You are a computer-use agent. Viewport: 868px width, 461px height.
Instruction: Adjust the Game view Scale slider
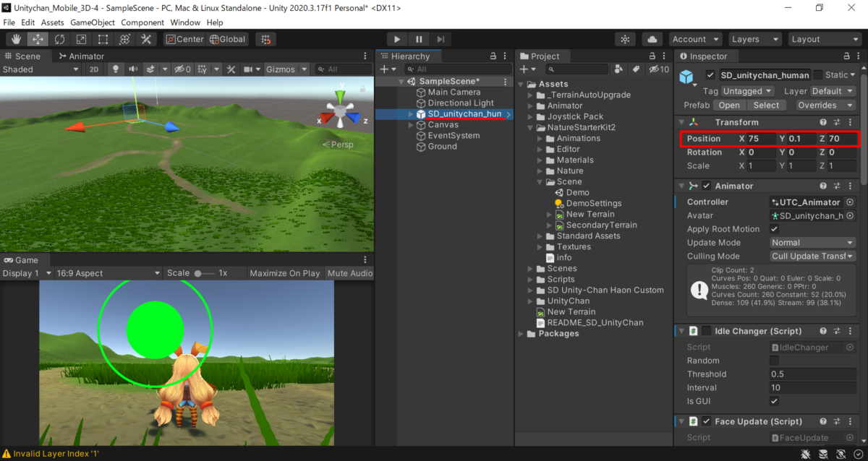tap(205, 273)
